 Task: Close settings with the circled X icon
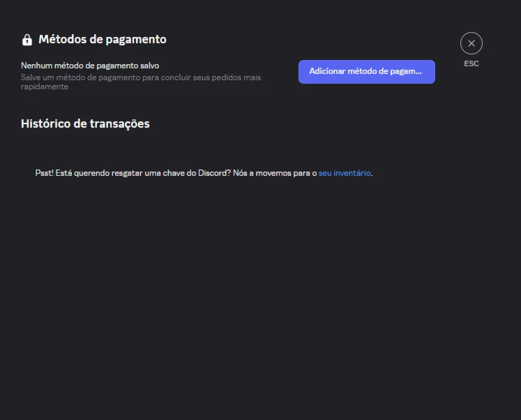click(x=471, y=43)
